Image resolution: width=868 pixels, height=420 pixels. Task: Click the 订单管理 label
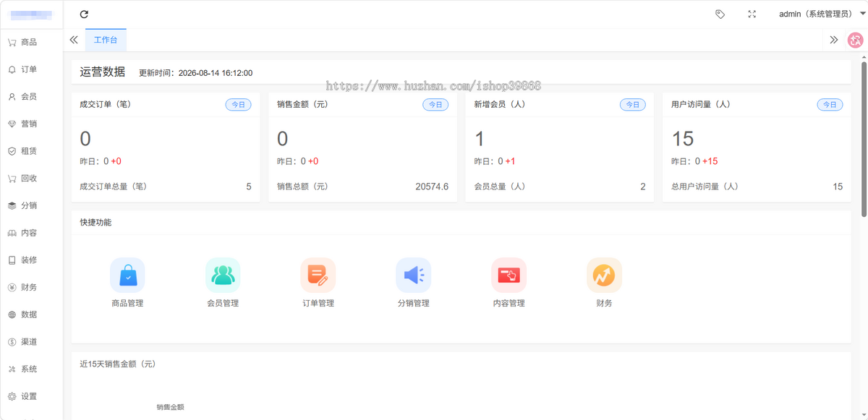click(x=318, y=303)
